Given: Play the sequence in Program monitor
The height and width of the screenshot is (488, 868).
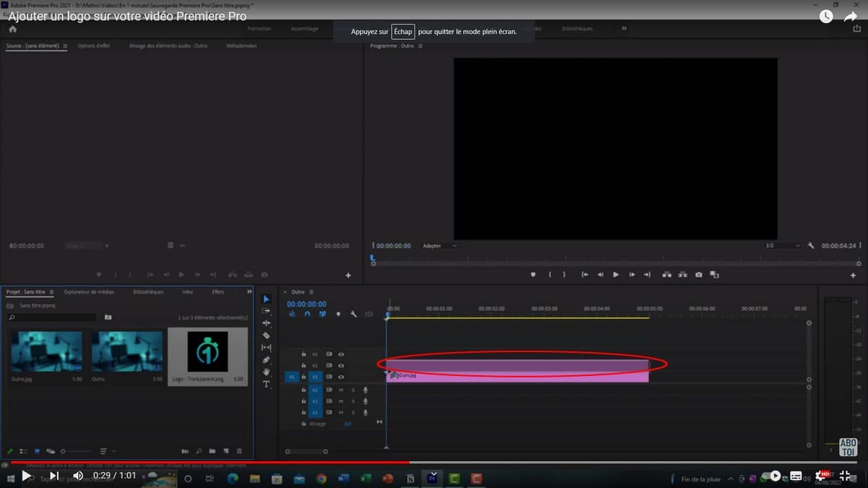Looking at the screenshot, I should pos(616,275).
